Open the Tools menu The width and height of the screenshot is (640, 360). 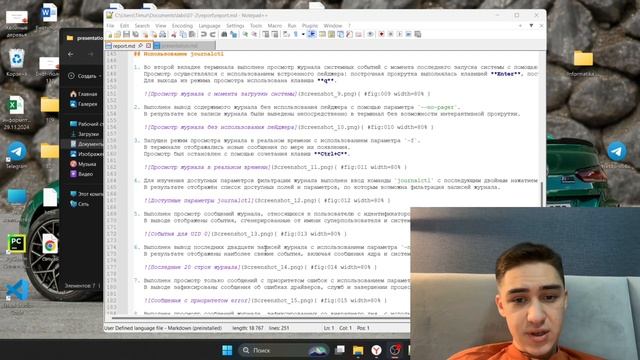(x=256, y=26)
